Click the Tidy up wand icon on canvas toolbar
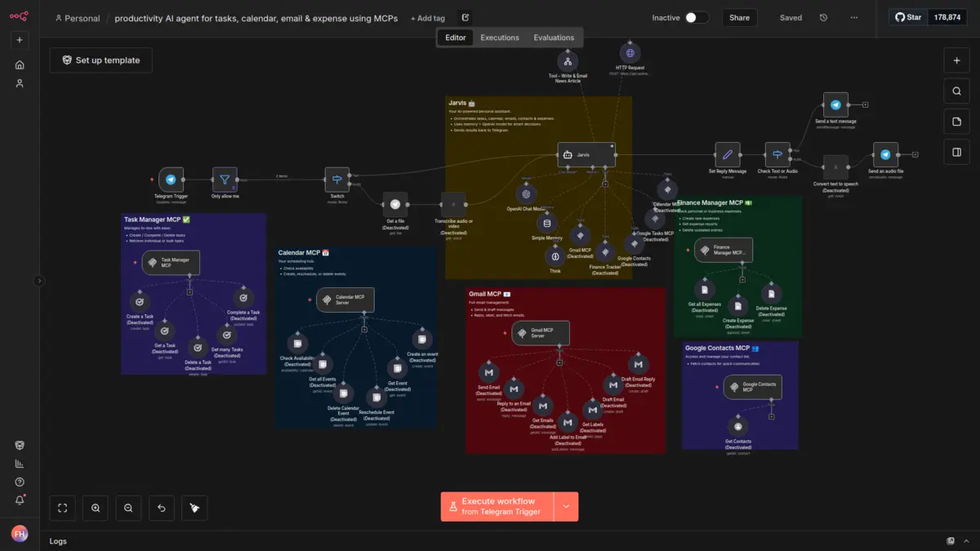The width and height of the screenshot is (980, 551). pos(194,508)
